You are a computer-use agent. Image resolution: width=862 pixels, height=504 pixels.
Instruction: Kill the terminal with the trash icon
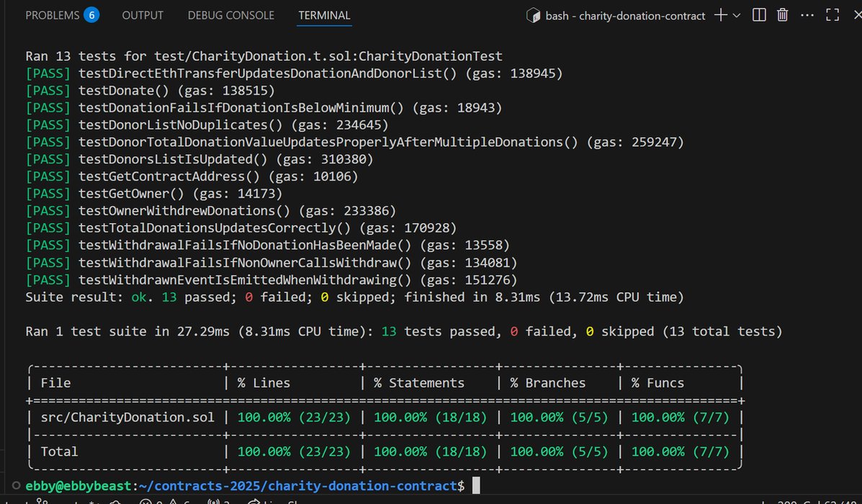click(x=782, y=15)
